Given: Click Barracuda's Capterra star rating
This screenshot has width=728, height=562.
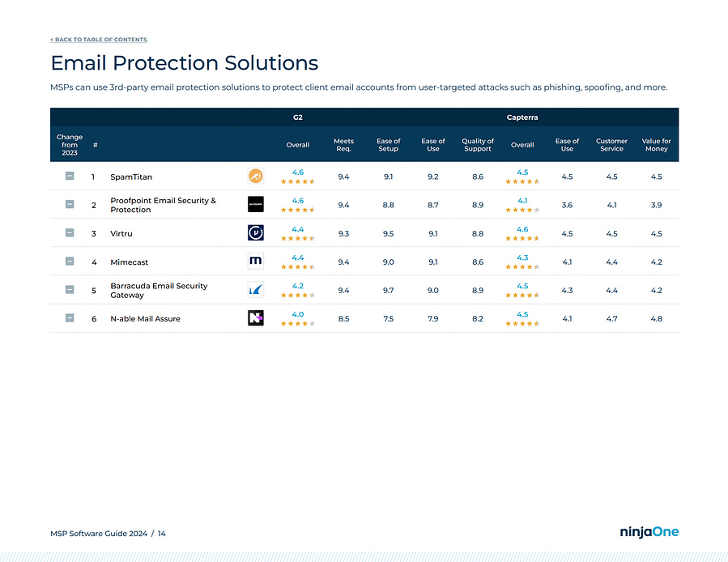Looking at the screenshot, I should (522, 296).
